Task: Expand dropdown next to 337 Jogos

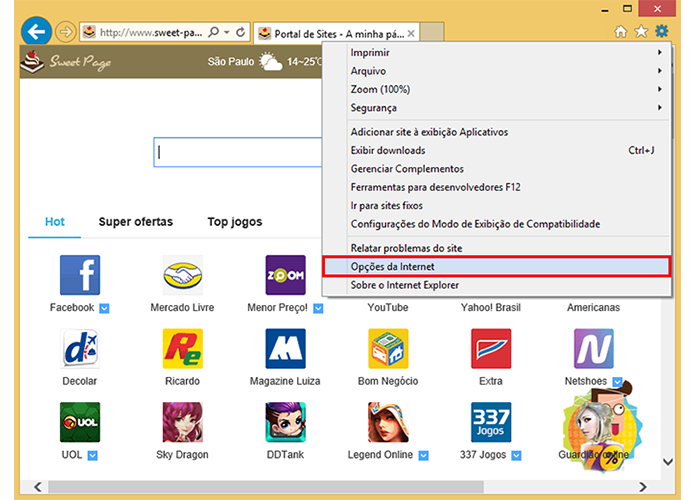Action: [516, 455]
